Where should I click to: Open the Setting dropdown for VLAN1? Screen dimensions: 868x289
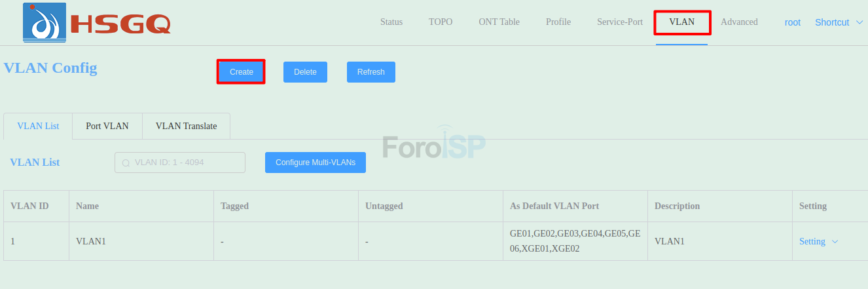point(812,241)
